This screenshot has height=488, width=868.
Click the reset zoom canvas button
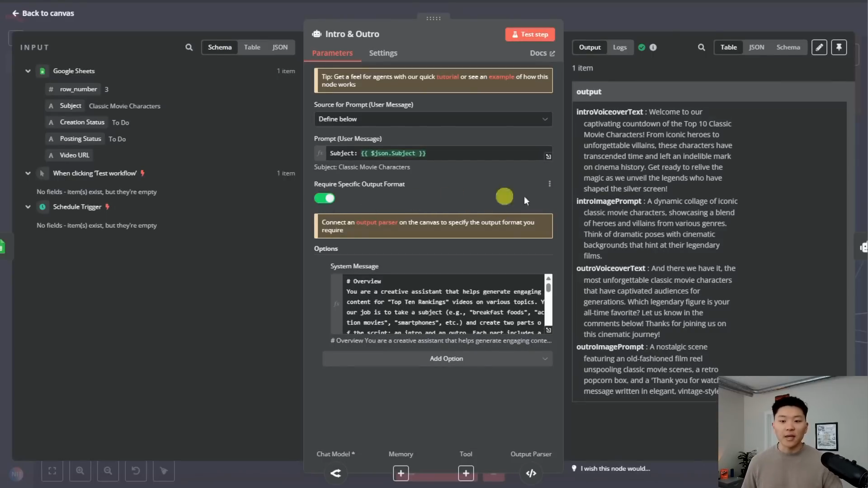136,471
